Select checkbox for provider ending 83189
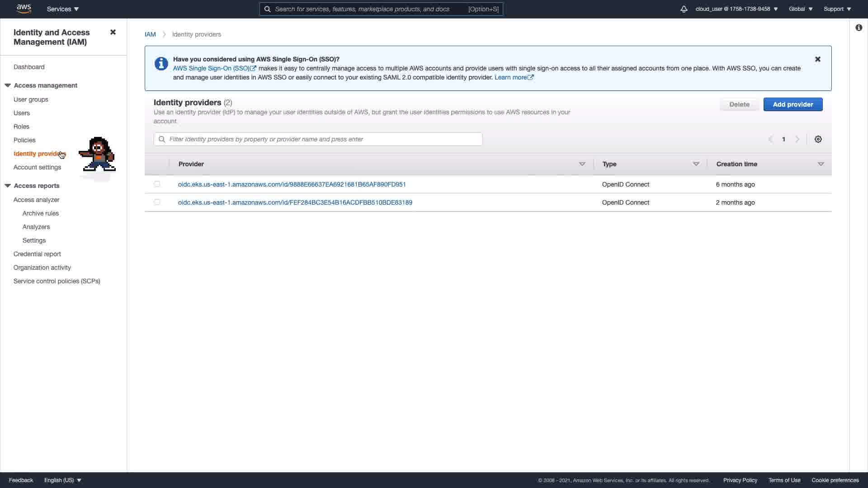This screenshot has width=868, height=488. (157, 202)
